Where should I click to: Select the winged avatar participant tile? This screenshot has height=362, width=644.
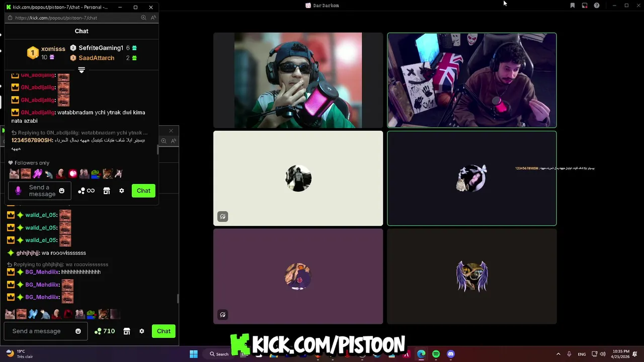pos(472,277)
